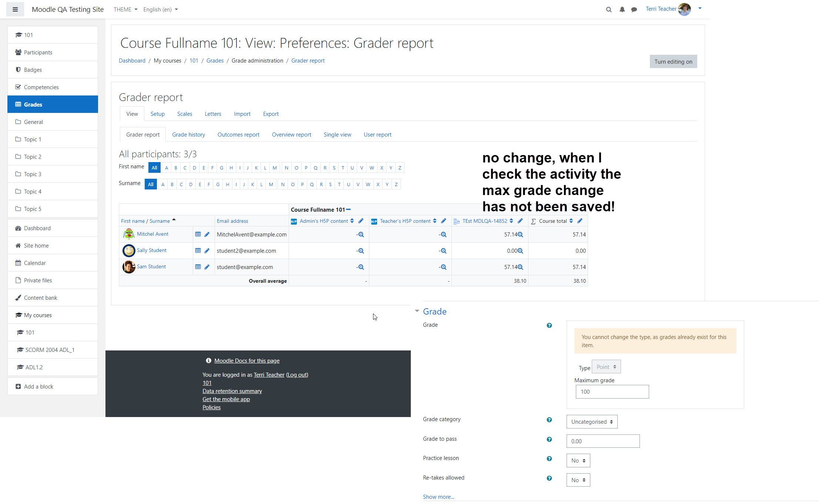Open single view pencil for Sally Student
This screenshot has height=504, width=819.
pyautogui.click(x=207, y=251)
